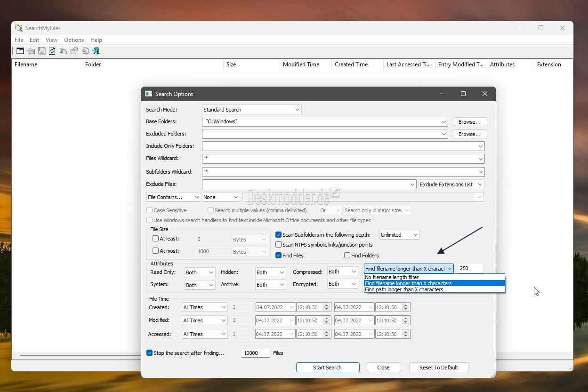This screenshot has width=588, height=392.
Task: Click the open folder toolbar icon
Action: 31,51
